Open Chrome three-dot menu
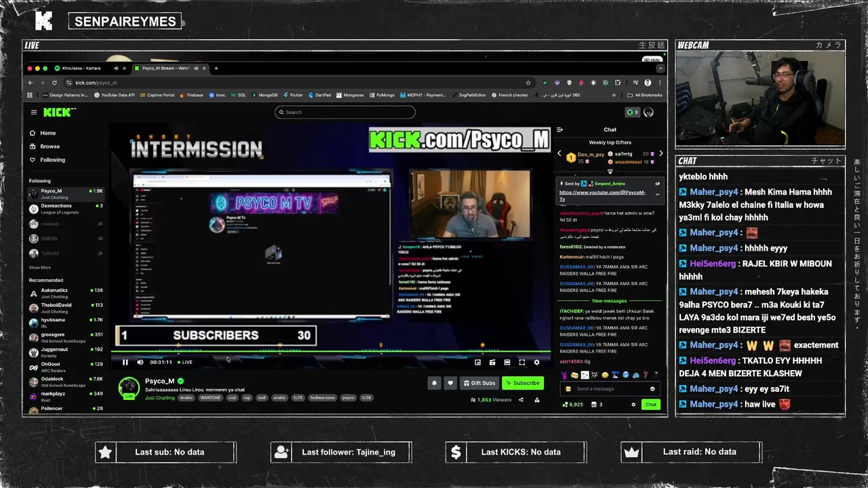The width and height of the screenshot is (868, 488). pos(660,83)
